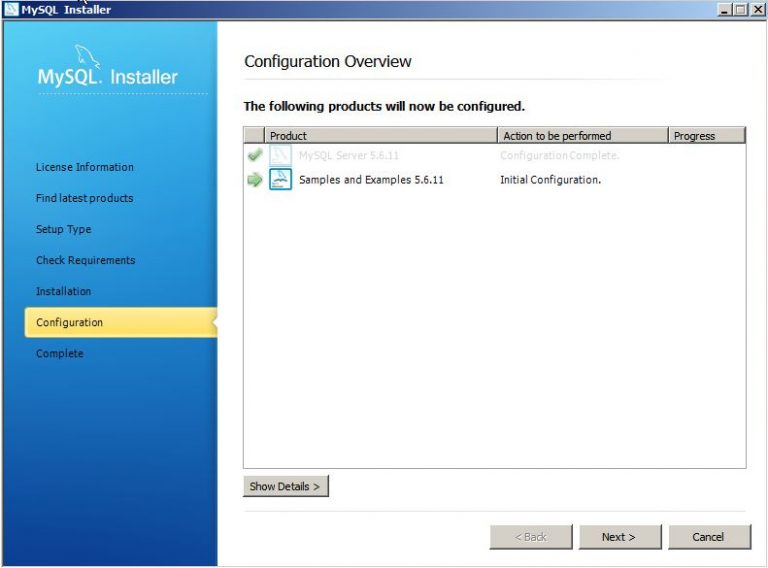Click the MySQL dolphin logo in sidebar
This screenshot has height=568, width=768.
coord(87,56)
